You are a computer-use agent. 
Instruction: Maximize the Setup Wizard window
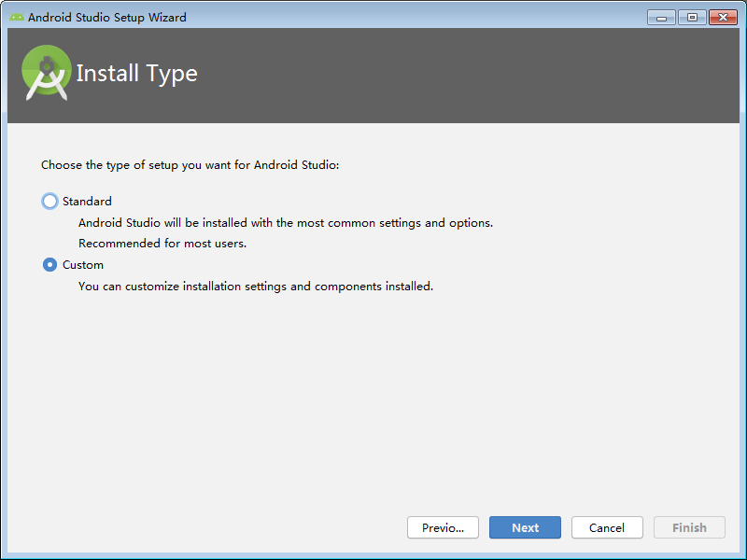click(x=692, y=18)
